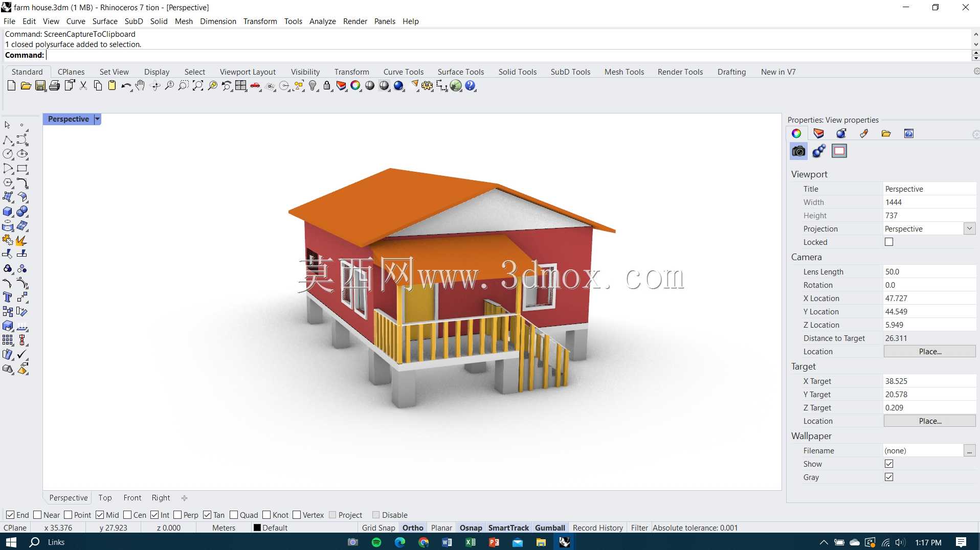Click the Four Viewports layout icon
The width and height of the screenshot is (980, 550).
(x=241, y=85)
